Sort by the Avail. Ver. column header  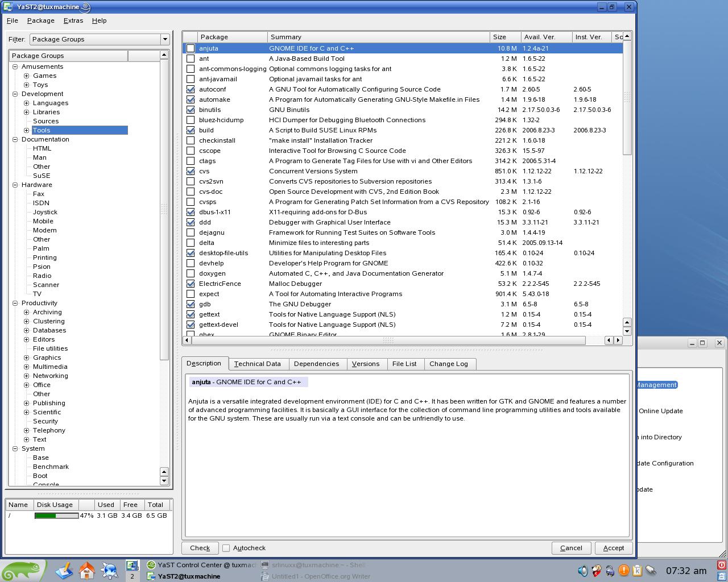[x=547, y=37]
